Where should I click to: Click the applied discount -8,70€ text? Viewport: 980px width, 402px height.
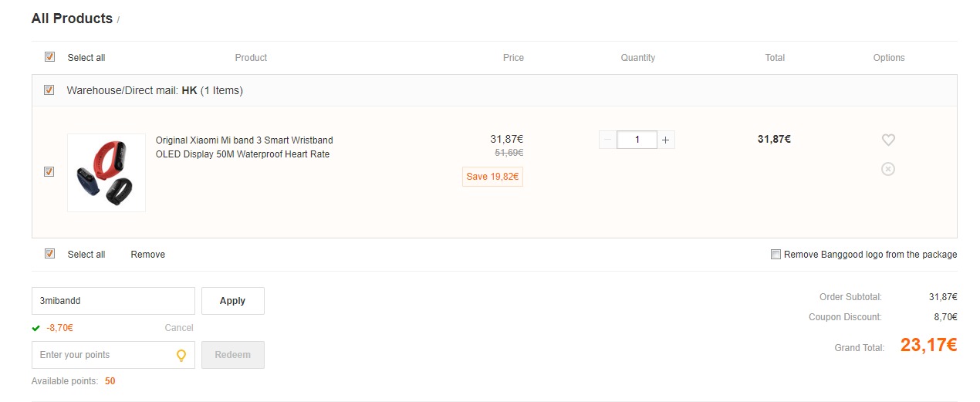[59, 328]
